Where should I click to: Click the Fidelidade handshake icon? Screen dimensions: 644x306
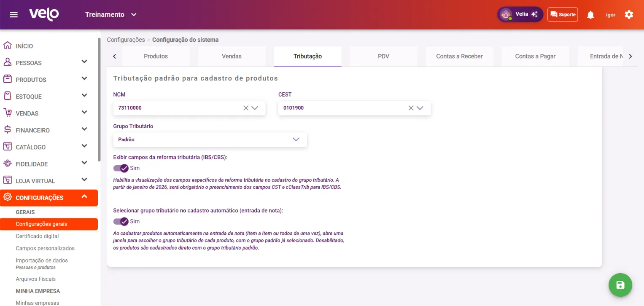(7, 164)
